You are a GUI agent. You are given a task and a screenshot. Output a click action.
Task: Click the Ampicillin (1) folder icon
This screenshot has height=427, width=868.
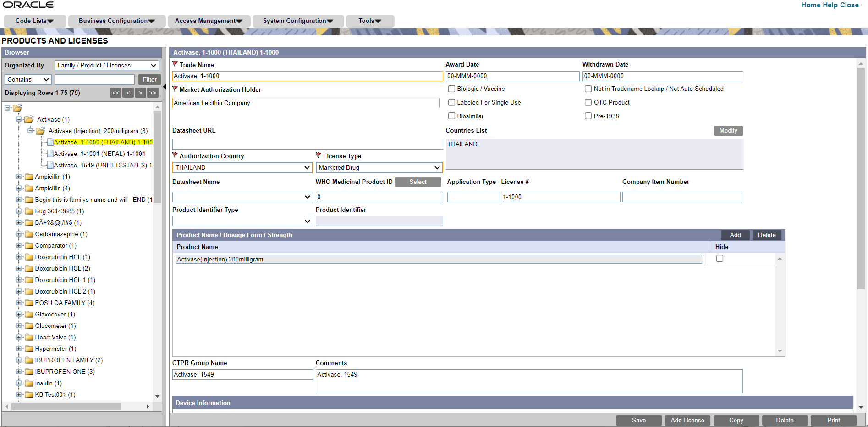point(29,177)
